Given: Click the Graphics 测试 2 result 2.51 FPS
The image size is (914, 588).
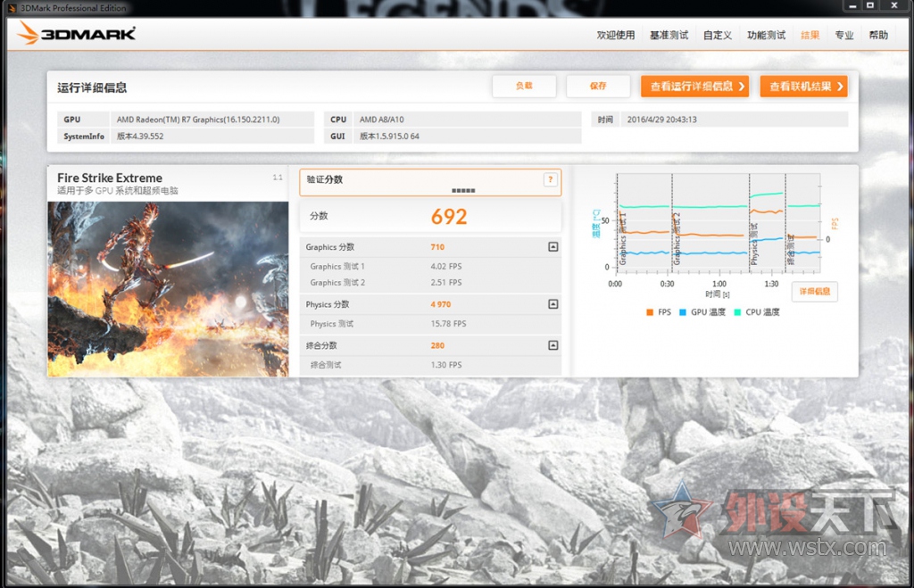Looking at the screenshot, I should 446,283.
